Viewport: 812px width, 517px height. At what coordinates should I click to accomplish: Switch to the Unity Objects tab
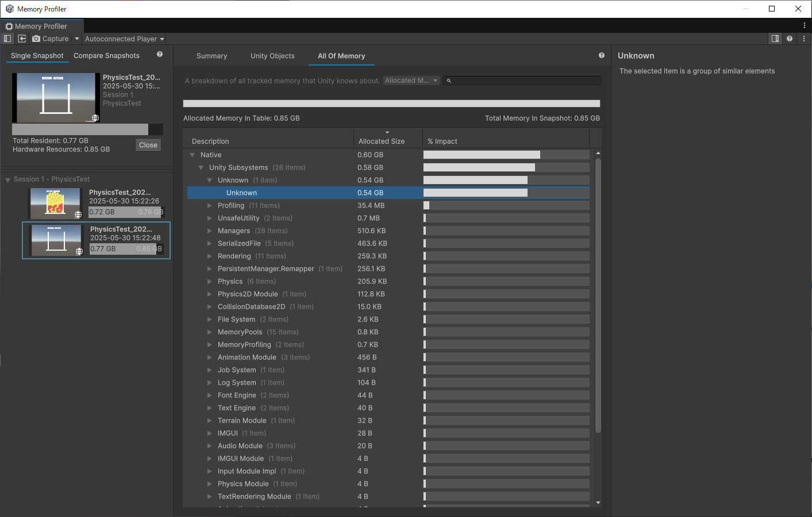(272, 56)
